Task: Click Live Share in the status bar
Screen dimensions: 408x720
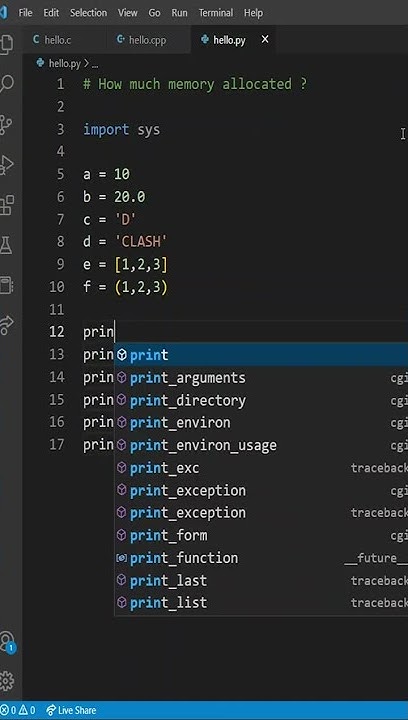Action: click(x=72, y=710)
